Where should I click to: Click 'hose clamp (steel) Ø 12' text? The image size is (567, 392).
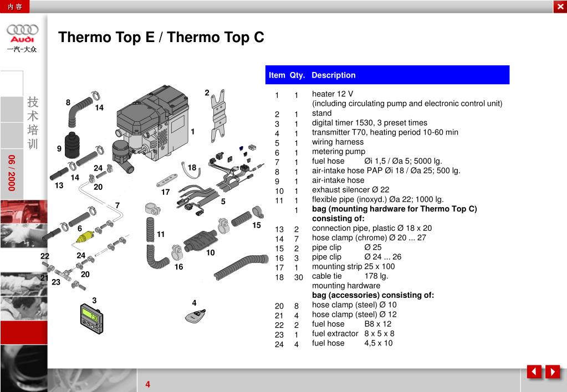354,314
